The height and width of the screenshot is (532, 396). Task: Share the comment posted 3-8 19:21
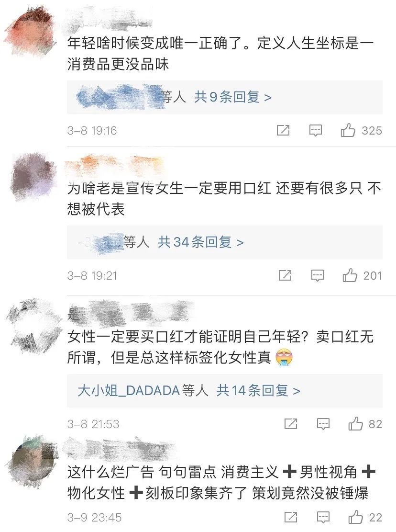(285, 275)
